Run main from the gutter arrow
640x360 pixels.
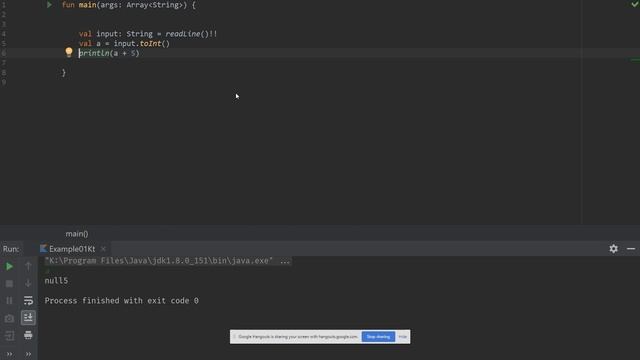[49, 5]
